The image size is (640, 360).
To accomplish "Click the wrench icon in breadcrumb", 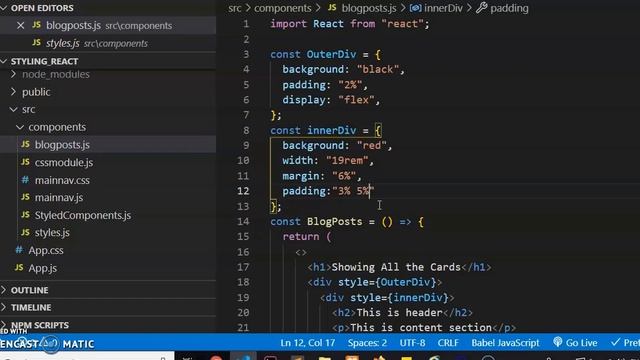I will (482, 7).
